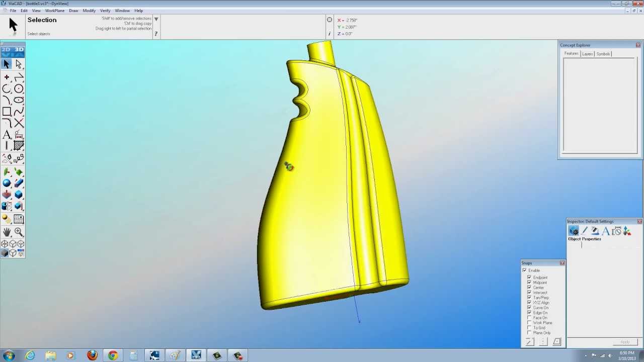Click first button at Snaps panel bottom
The height and width of the screenshot is (362, 644).
[530, 342]
